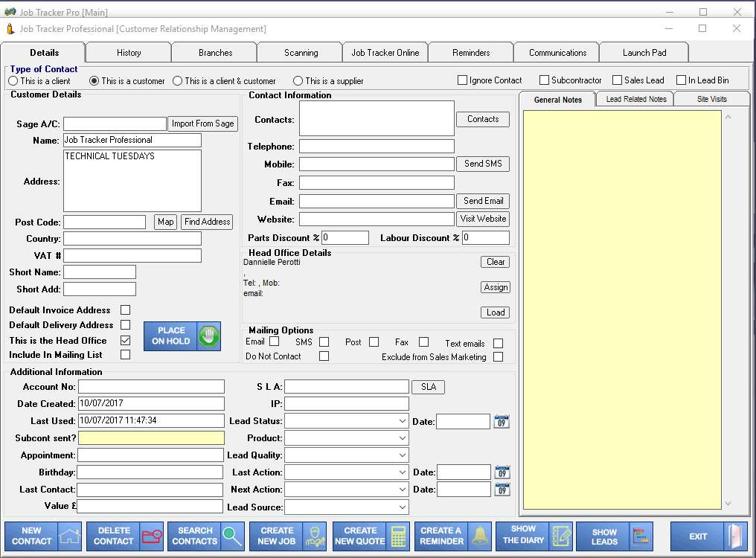756x558 pixels.
Task: Check the Sales Lead box
Action: pos(617,80)
